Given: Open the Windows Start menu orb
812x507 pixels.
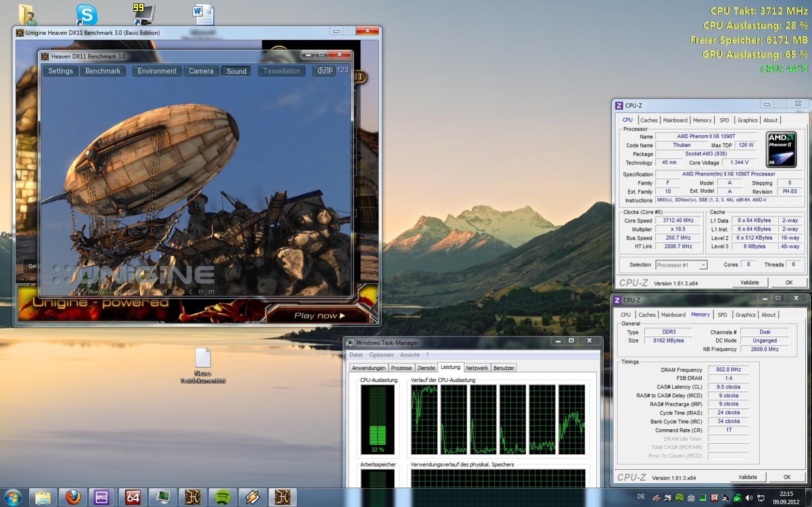Looking at the screenshot, I should click(x=13, y=497).
